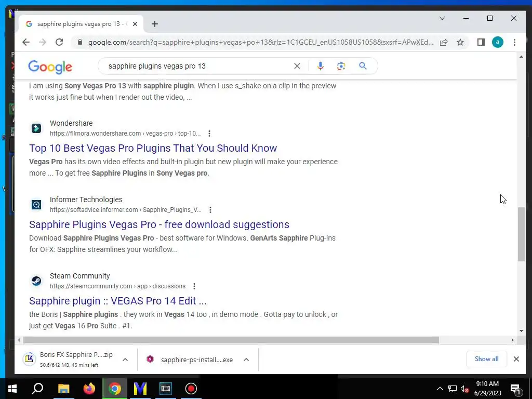Open File Explorer from taskbar
532x399 pixels.
pyautogui.click(x=63, y=389)
